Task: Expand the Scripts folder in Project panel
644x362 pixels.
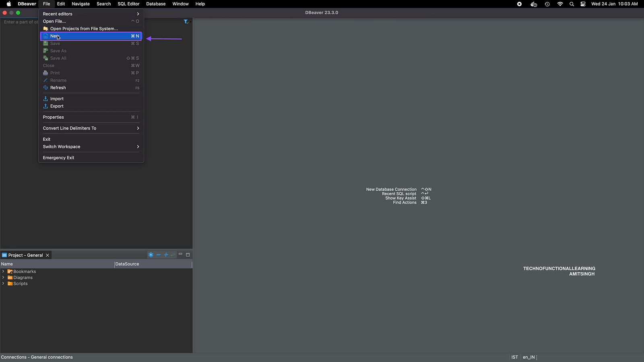Action: (x=3, y=284)
